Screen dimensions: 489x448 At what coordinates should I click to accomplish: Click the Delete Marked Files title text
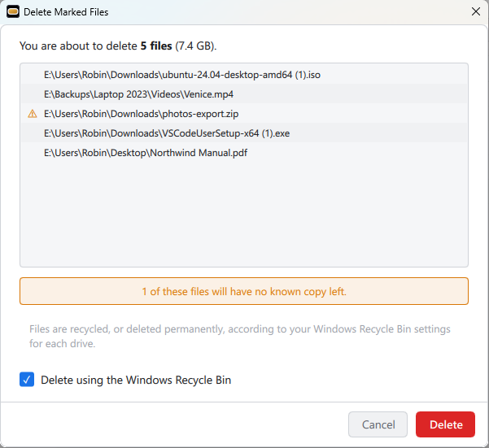pyautogui.click(x=66, y=12)
